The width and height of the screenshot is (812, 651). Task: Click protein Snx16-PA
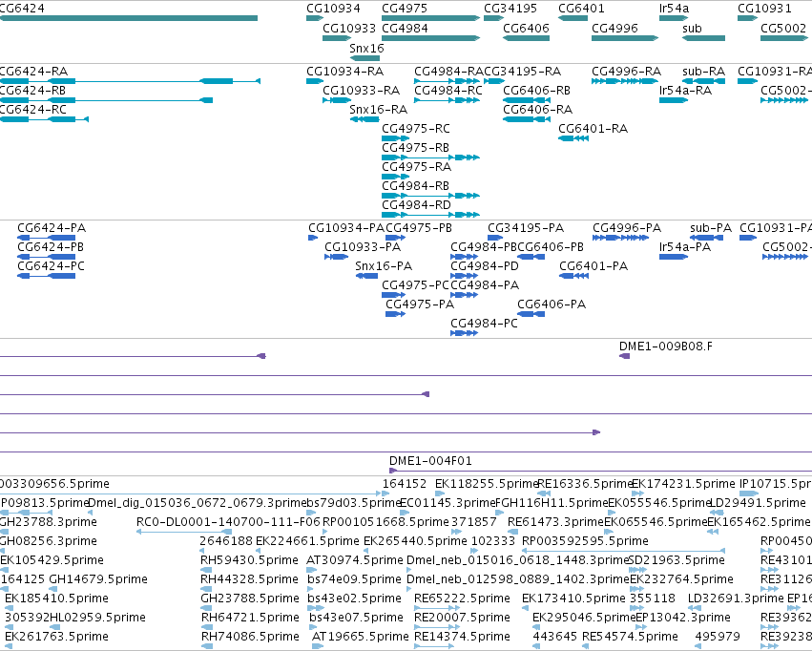coord(366,276)
